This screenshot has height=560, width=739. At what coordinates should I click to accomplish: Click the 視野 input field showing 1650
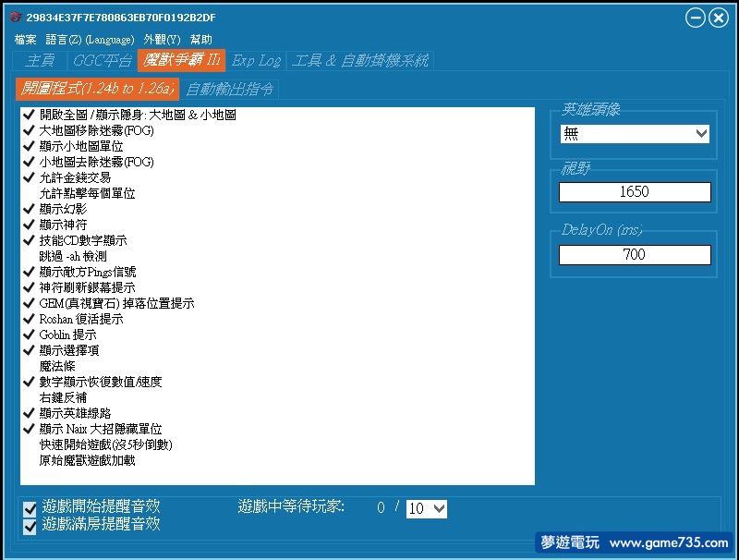click(635, 192)
